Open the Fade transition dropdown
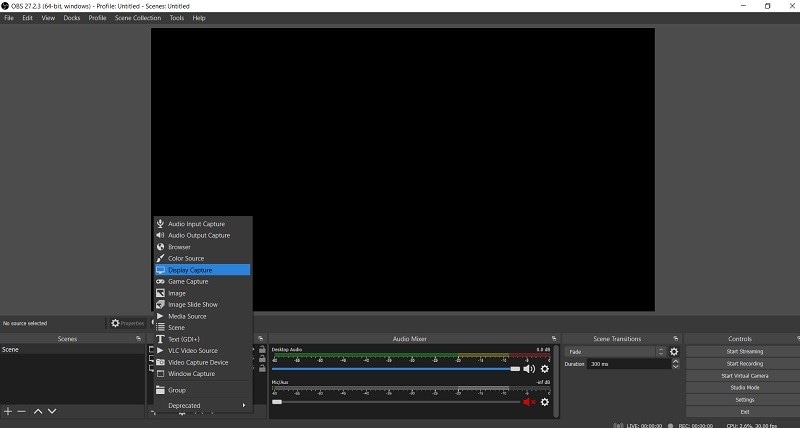The height and width of the screenshot is (428, 800). coord(615,352)
